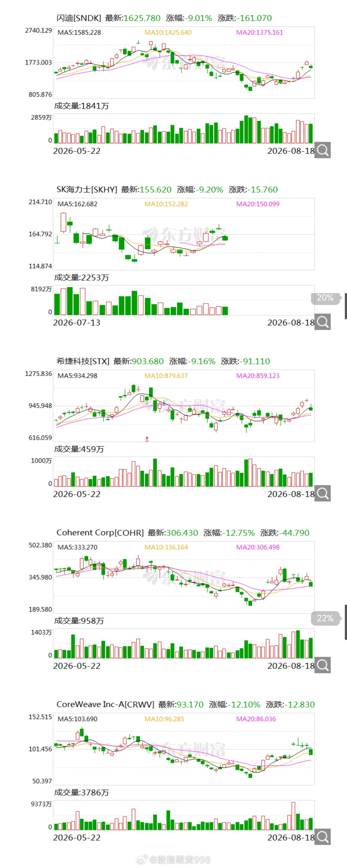Click MA20:859.123 on the STX chart

[258, 376]
